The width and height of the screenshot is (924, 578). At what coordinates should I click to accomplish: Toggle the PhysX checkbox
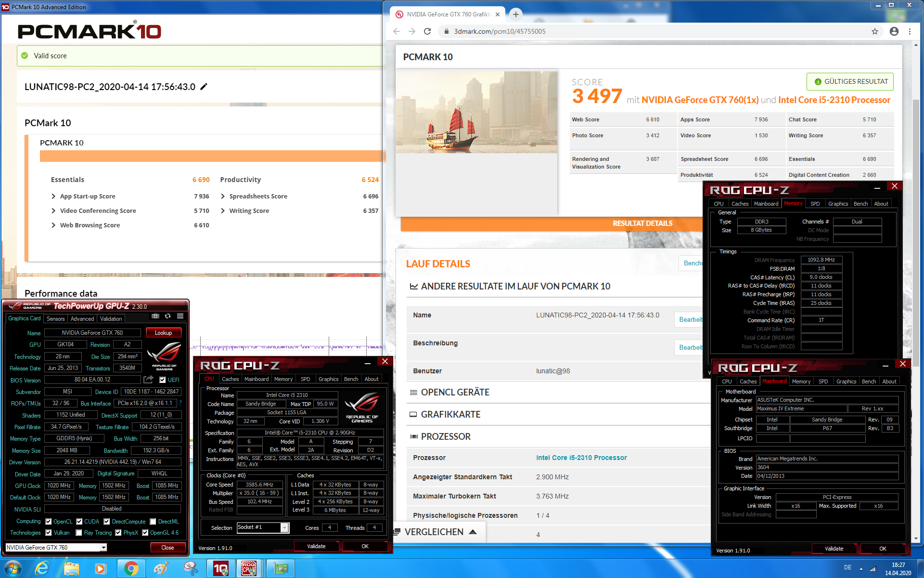118,532
